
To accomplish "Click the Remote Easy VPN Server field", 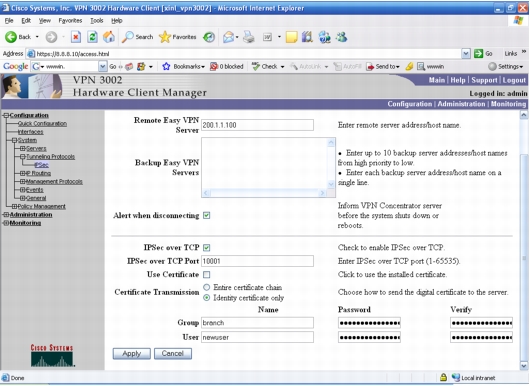I will [257, 125].
